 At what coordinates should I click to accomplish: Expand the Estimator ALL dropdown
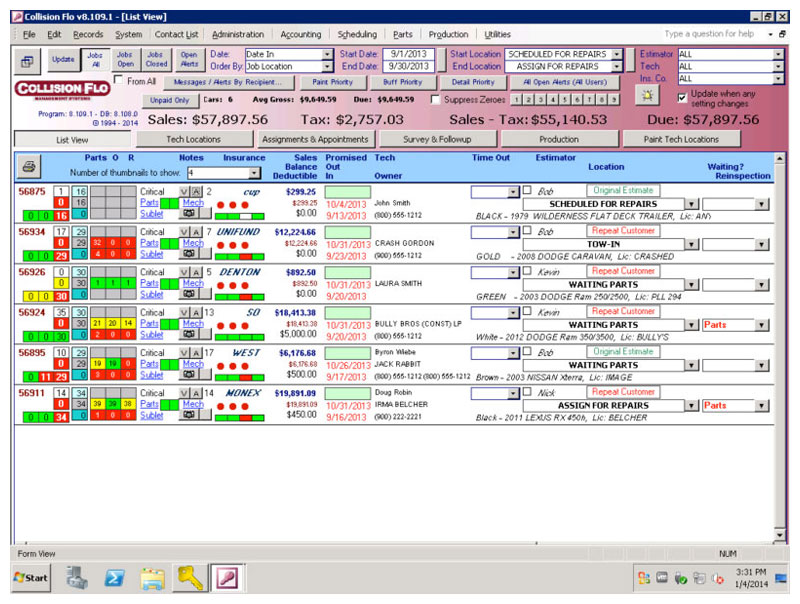[778, 54]
